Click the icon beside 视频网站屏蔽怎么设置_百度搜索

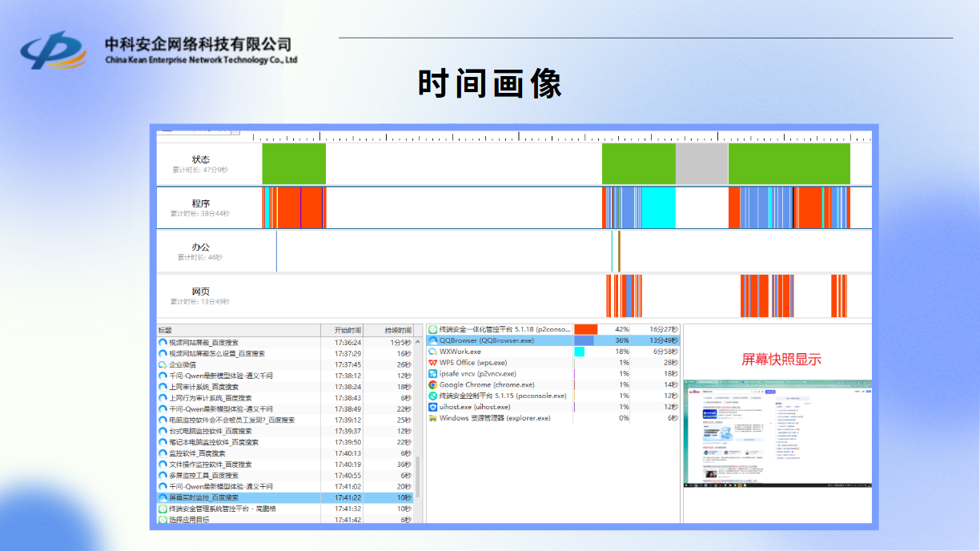pyautogui.click(x=163, y=353)
